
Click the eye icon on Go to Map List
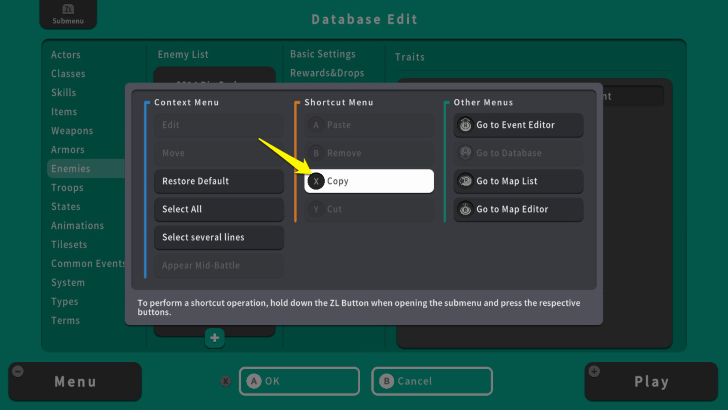point(465,181)
